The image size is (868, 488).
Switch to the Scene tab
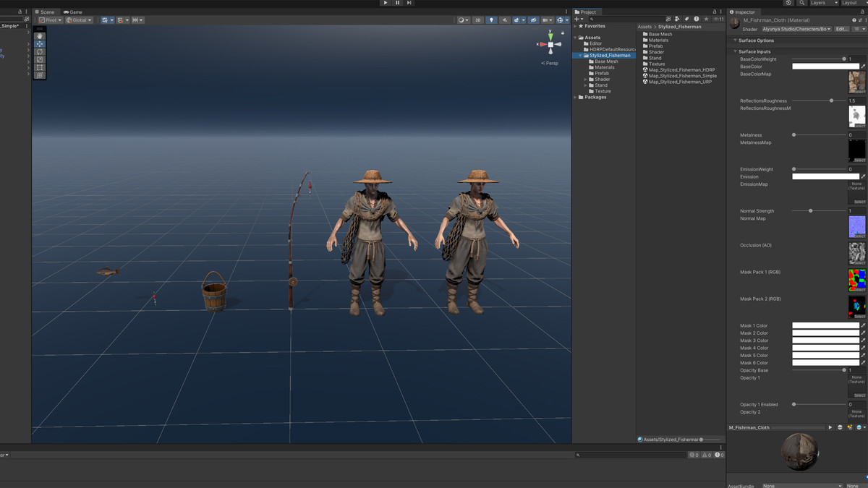[x=45, y=12]
